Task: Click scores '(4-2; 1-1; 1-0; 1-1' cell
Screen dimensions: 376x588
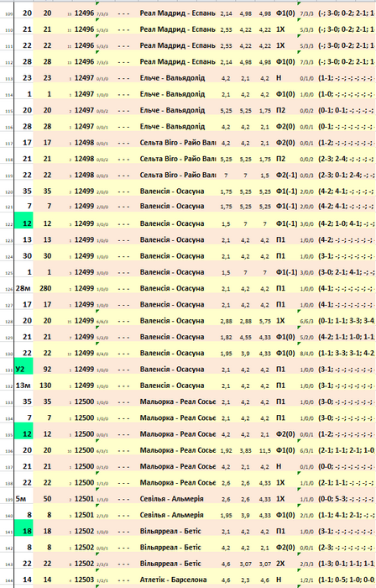Action: click(346, 337)
